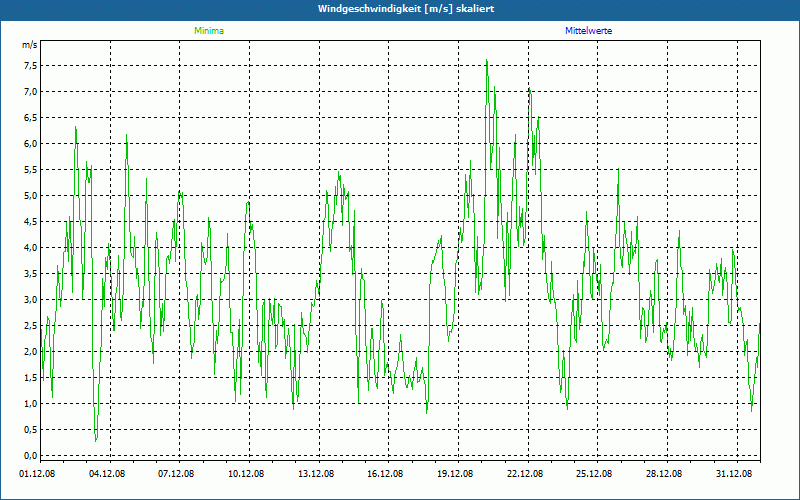This screenshot has width=800, height=500.
Task: Select the 07.12.08 date label
Action: tap(176, 475)
